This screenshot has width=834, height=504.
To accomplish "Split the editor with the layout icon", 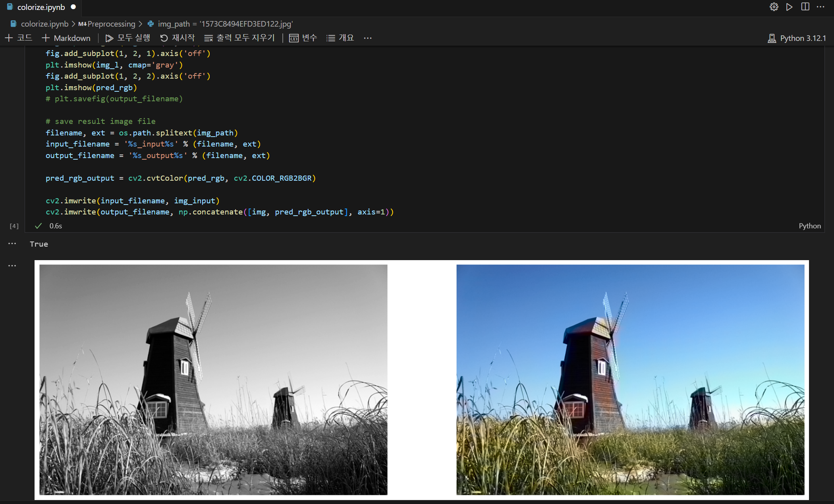I will [805, 7].
